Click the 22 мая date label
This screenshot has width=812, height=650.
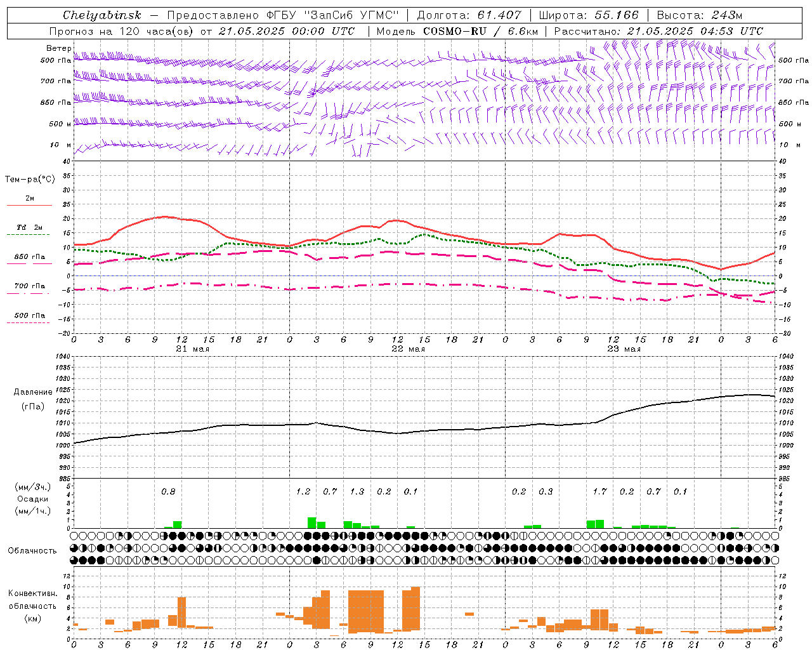point(408,349)
